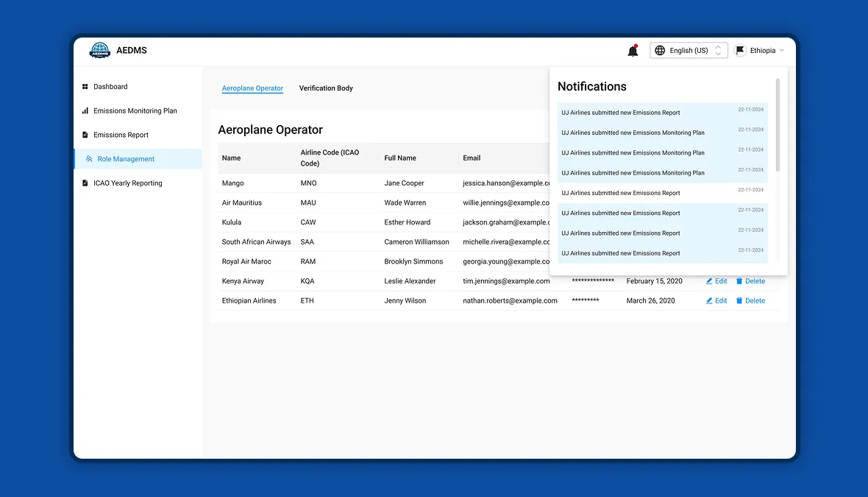The width and height of the screenshot is (868, 497).
Task: Click the Emissions Monitoring Plan chart icon
Action: pyautogui.click(x=85, y=111)
